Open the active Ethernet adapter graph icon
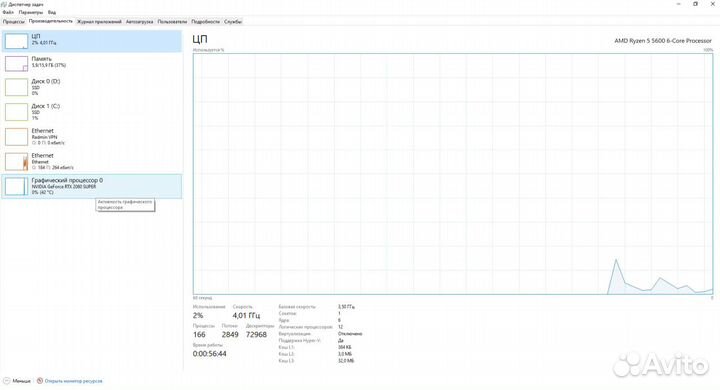Image resolution: width=720 pixels, height=390 pixels. click(17, 162)
